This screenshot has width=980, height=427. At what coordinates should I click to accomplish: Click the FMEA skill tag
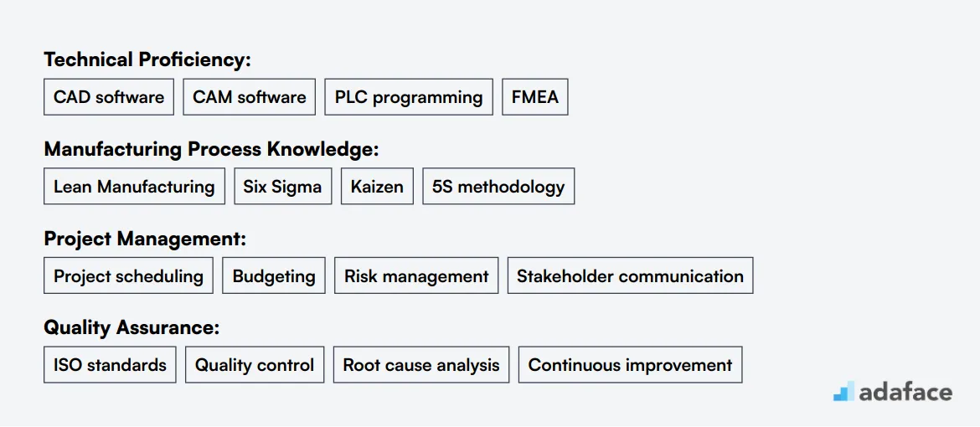pyautogui.click(x=535, y=97)
